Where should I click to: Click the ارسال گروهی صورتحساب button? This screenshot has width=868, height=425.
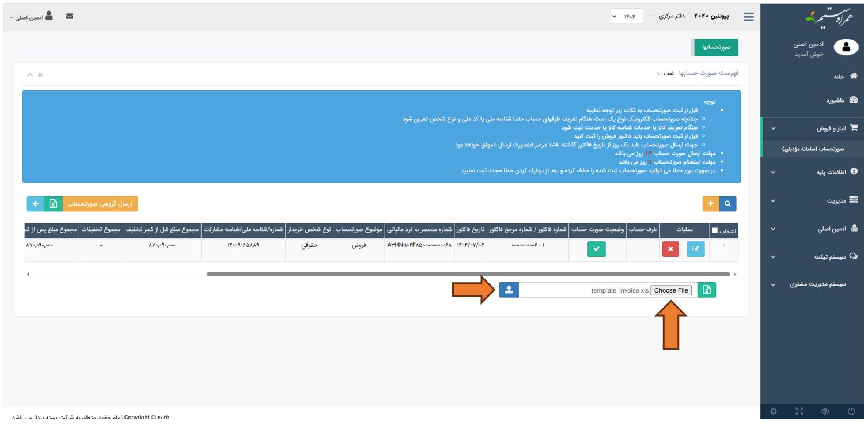coord(100,204)
